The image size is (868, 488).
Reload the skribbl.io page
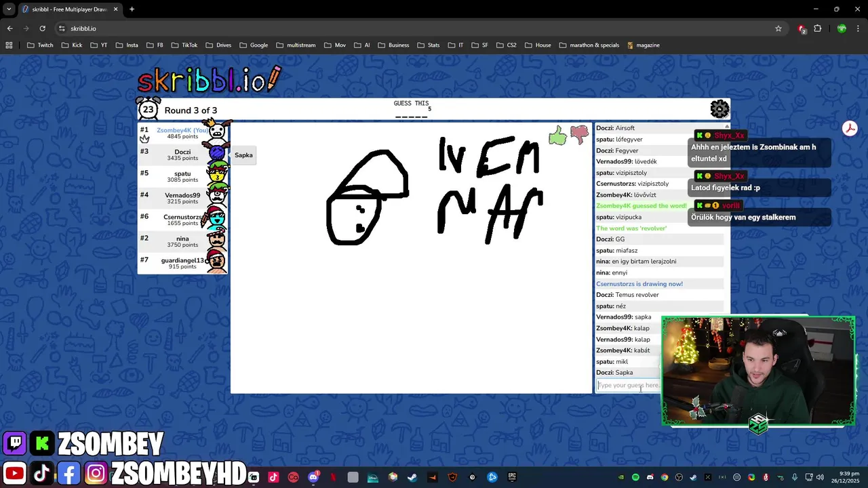[x=42, y=28]
